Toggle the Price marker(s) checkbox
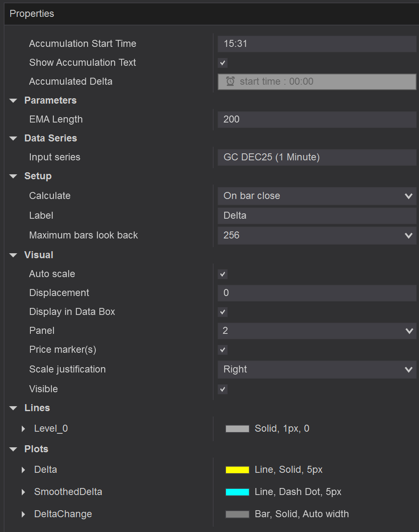419x532 pixels. (223, 350)
